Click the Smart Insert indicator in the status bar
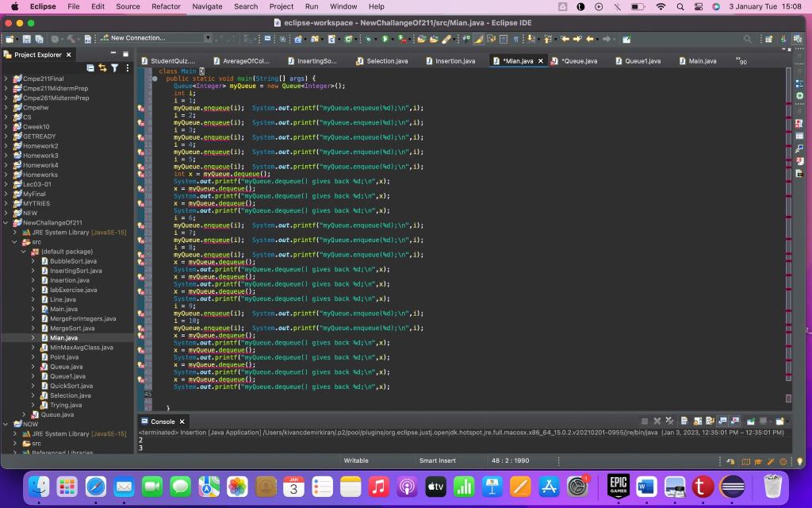Image resolution: width=812 pixels, height=508 pixels. point(439,460)
